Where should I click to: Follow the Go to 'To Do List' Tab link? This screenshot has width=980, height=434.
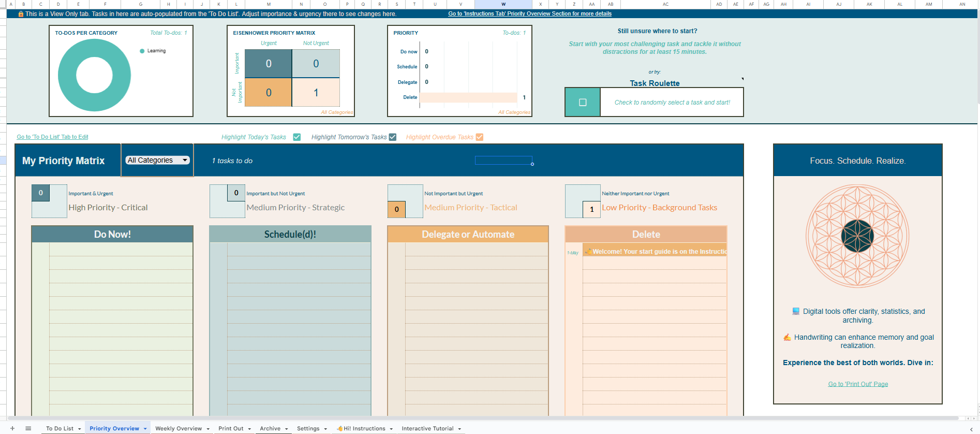click(52, 137)
